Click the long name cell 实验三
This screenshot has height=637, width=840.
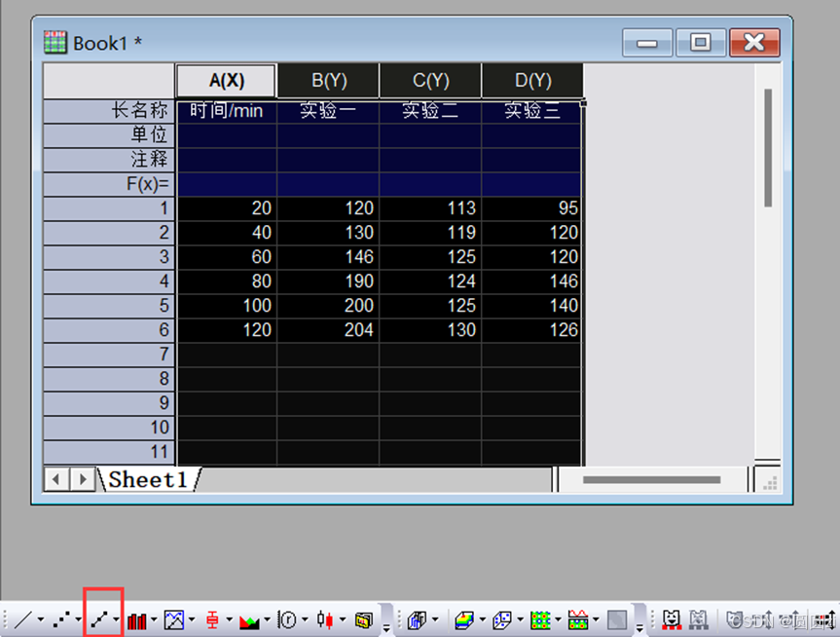point(530,112)
